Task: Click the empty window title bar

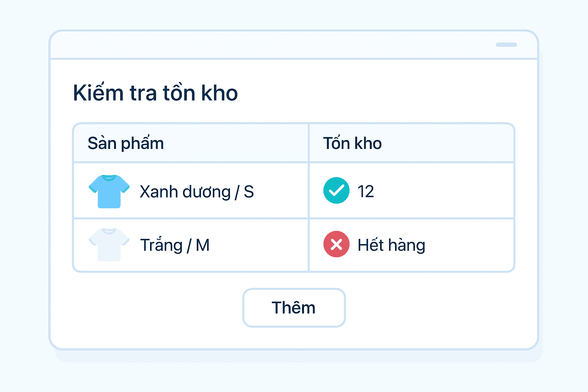Action: point(268,45)
